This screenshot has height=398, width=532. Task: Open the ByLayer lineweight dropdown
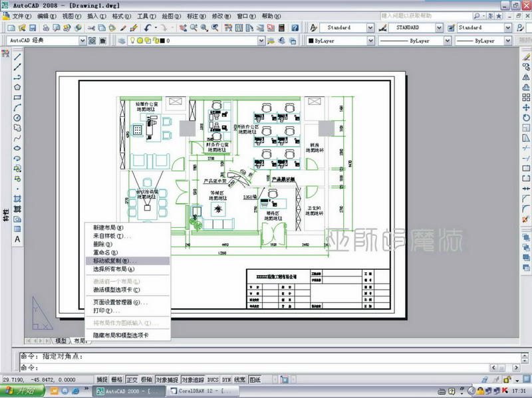(507, 41)
